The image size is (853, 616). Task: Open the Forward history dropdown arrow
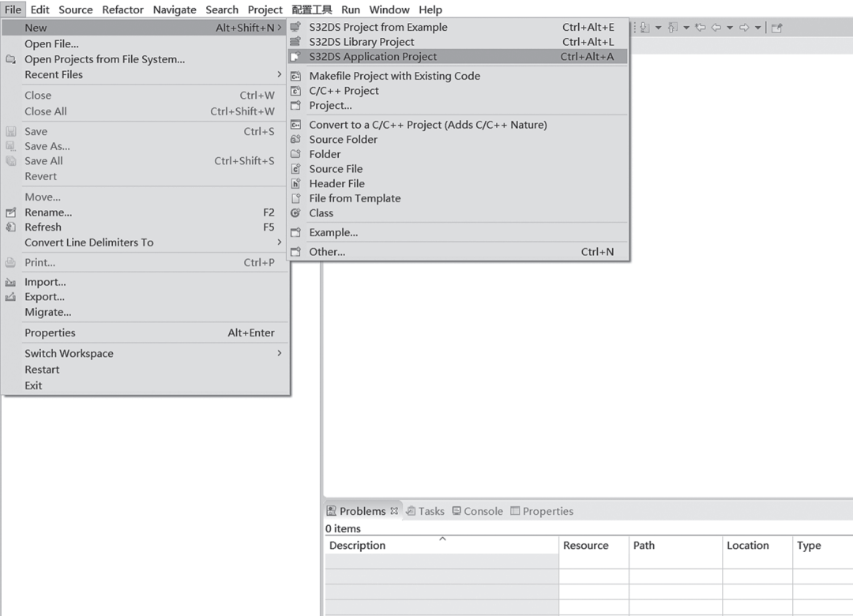tap(757, 28)
